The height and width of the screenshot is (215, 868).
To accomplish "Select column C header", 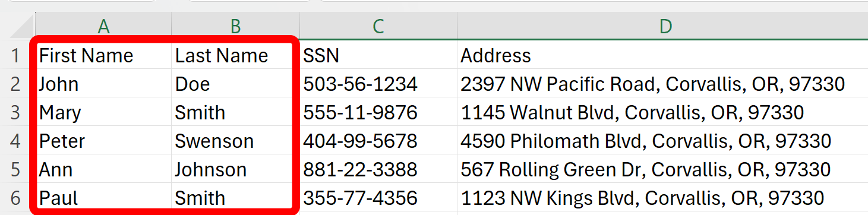I will click(378, 26).
